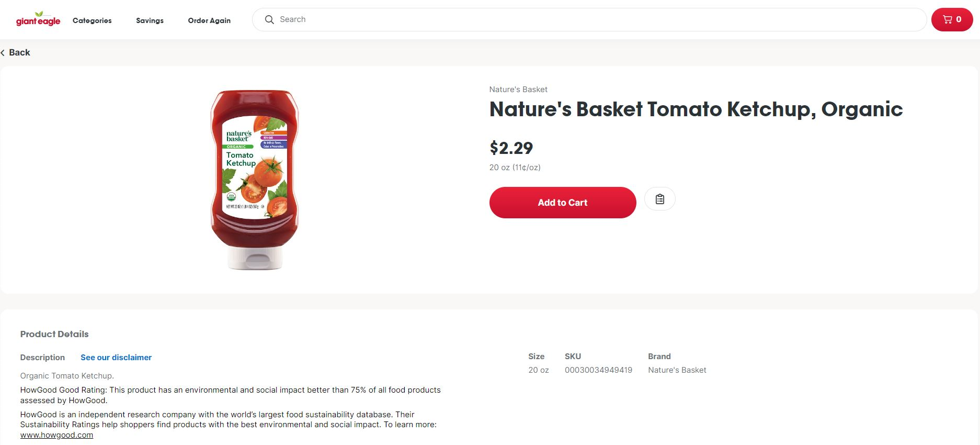980x445 pixels.
Task: Go back using the Back arrow
Action: [x=16, y=52]
